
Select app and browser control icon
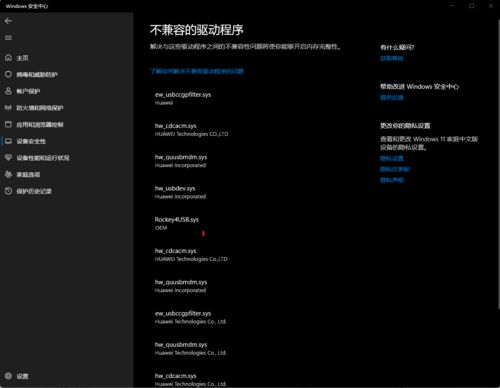pos(8,124)
